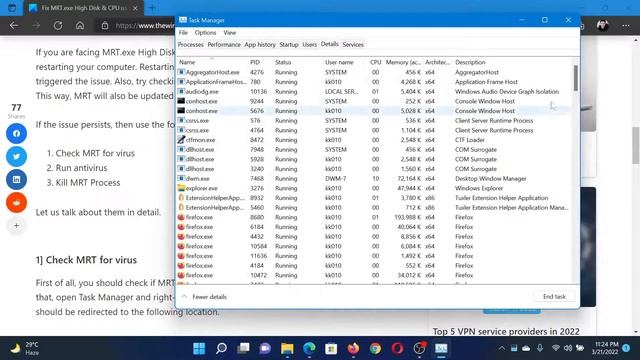Select conhost.exe with PID 5676

[374, 111]
